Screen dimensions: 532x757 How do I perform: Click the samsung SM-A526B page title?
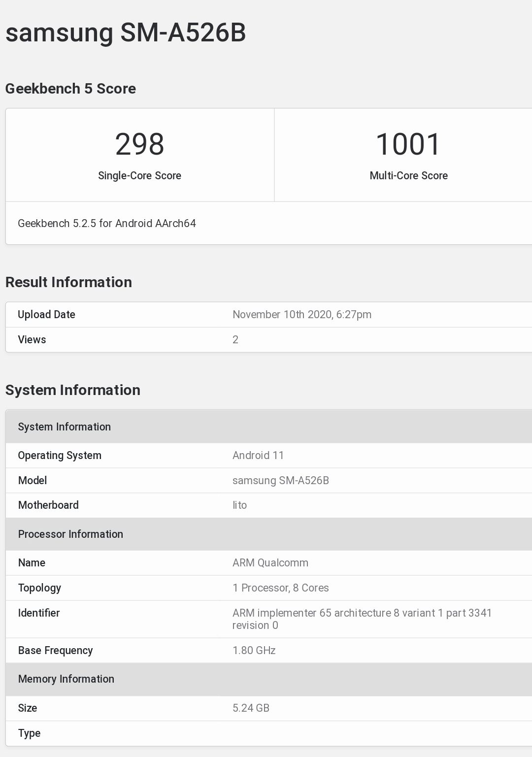pos(126,33)
